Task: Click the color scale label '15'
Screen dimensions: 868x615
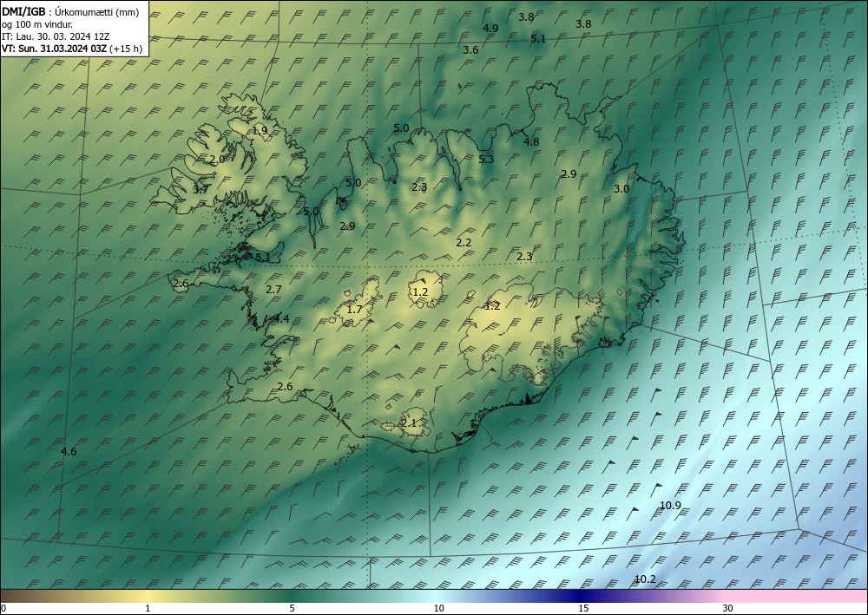Action: pyautogui.click(x=583, y=609)
